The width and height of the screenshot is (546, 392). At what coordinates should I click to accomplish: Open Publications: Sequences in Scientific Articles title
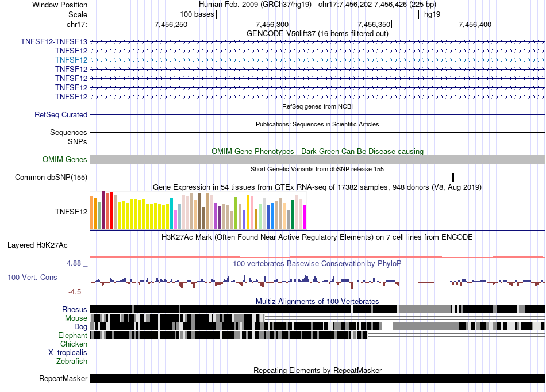coord(317,124)
